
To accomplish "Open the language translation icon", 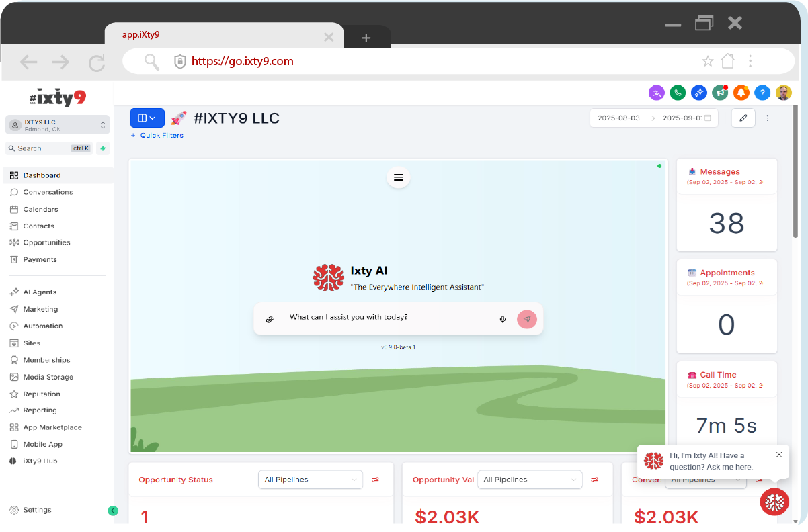I will click(x=656, y=93).
